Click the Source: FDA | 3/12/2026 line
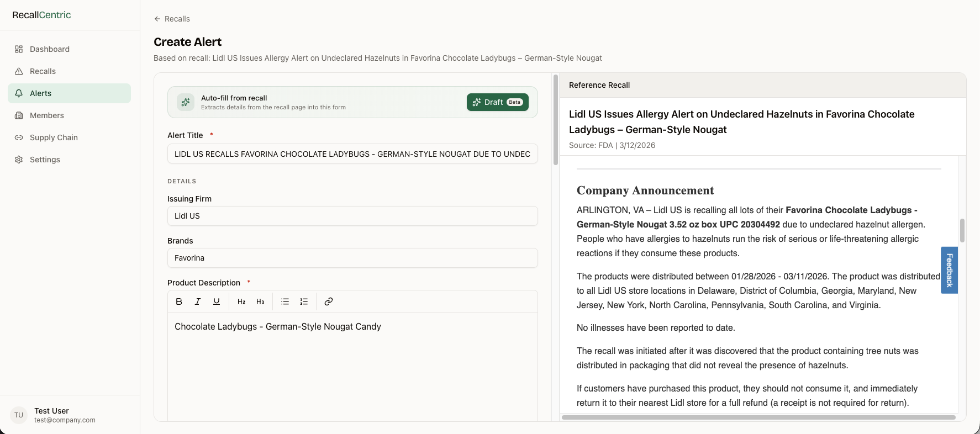 pos(612,145)
